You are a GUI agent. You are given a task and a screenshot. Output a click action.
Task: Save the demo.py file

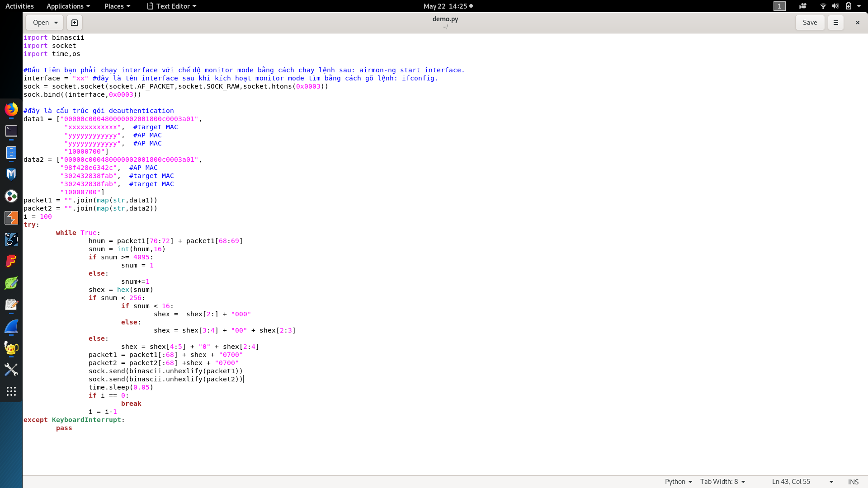pos(810,23)
